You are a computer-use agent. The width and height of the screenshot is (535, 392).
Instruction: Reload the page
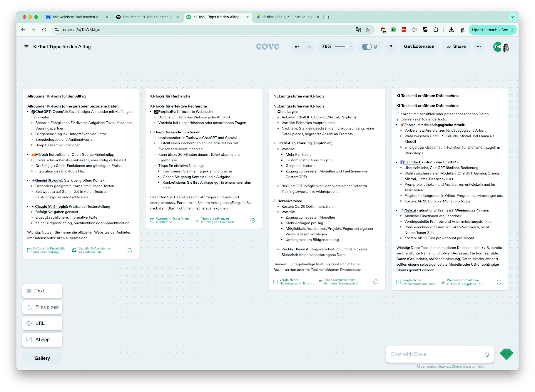pos(44,30)
